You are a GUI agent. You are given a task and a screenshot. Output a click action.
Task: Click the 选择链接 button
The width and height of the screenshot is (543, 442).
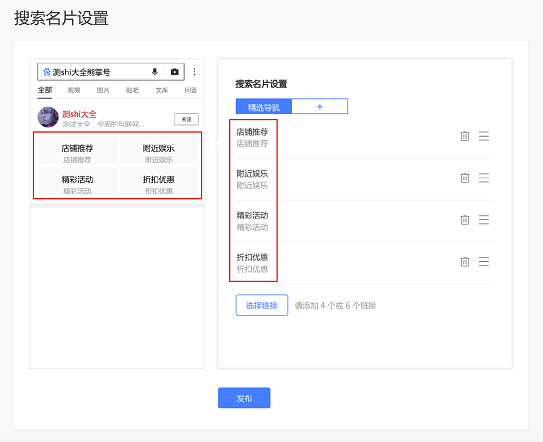[x=262, y=305]
